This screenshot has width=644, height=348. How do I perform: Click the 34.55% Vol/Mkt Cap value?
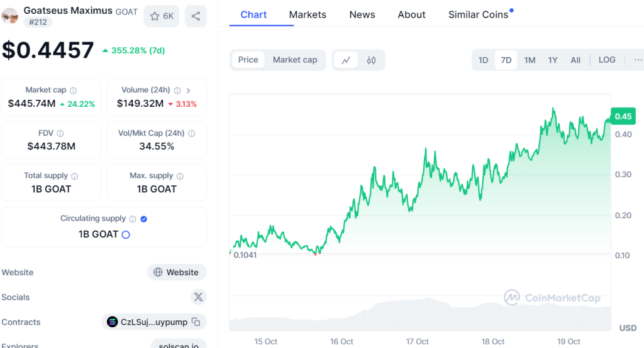click(x=157, y=146)
